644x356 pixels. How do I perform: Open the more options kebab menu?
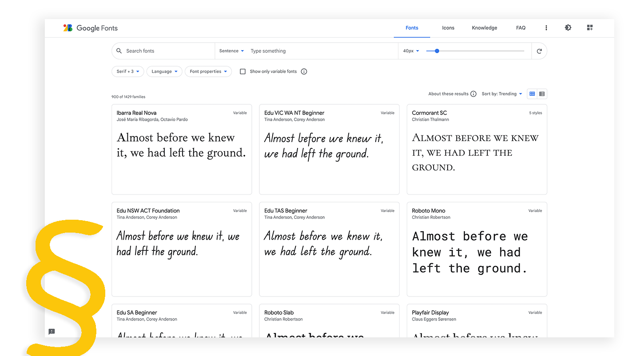coord(546,28)
